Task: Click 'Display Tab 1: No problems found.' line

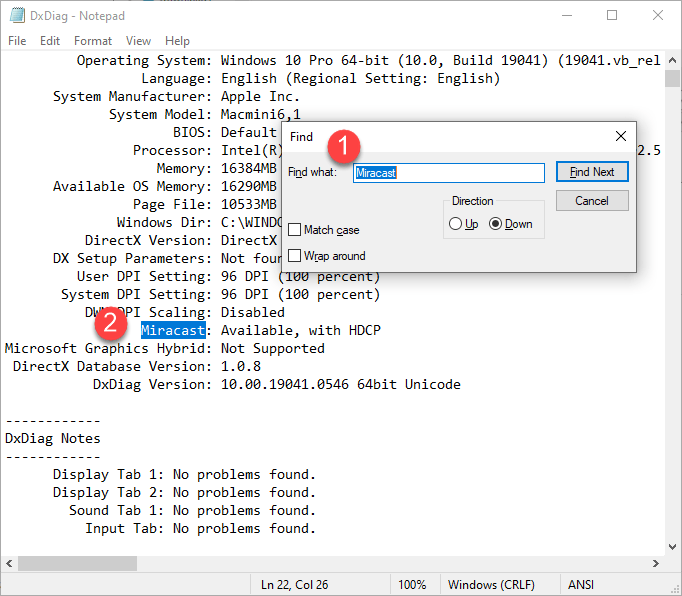Action: tap(184, 475)
